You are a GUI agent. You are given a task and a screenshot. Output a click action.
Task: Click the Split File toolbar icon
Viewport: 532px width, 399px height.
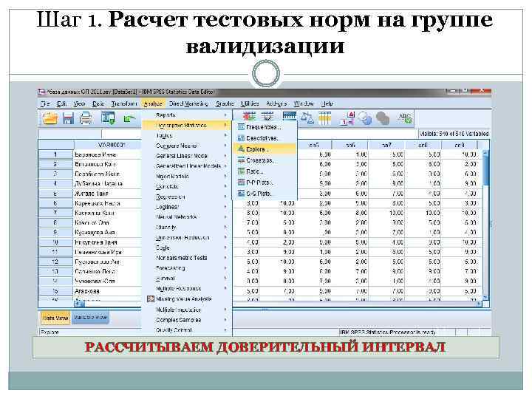click(289, 117)
